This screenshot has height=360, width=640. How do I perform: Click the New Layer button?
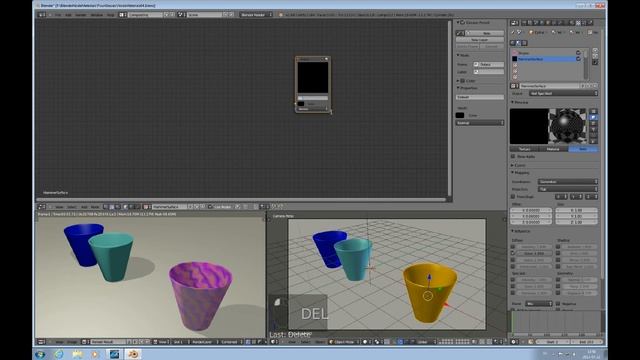point(480,40)
